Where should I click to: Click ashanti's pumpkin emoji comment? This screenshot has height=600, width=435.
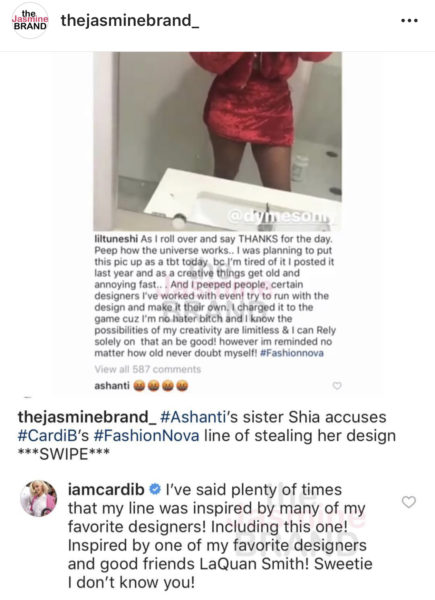click(x=160, y=386)
